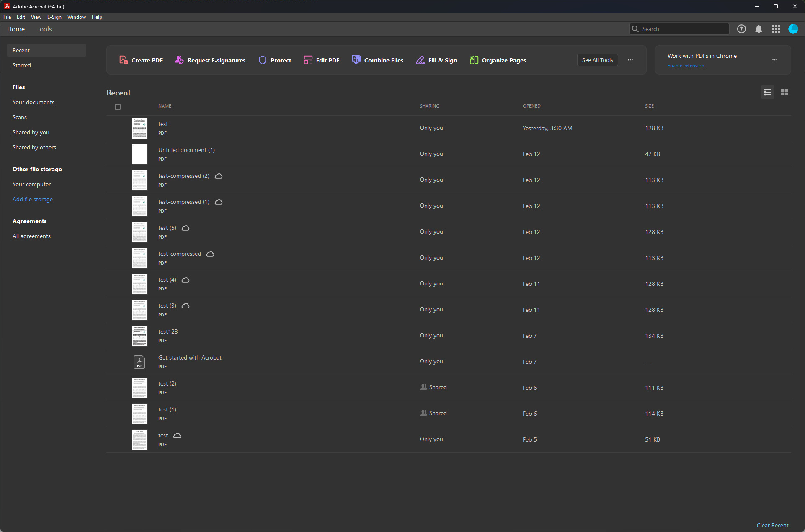Switch to thumbnail grid view

tap(784, 92)
